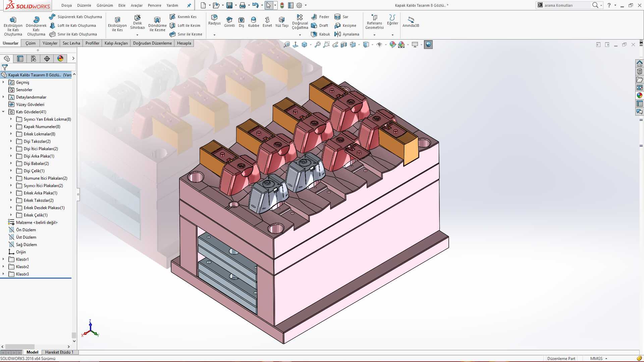Toggle the pin on the menu bar

pos(189,5)
